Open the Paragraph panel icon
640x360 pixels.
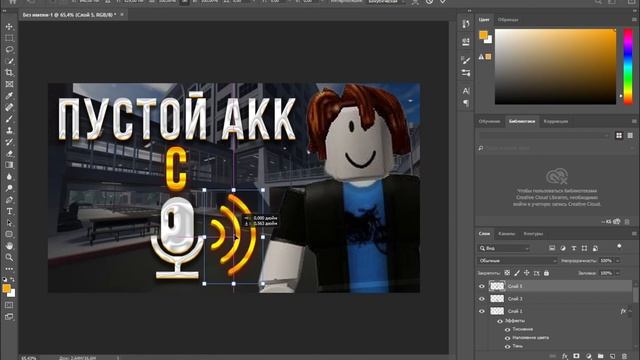pos(466,103)
